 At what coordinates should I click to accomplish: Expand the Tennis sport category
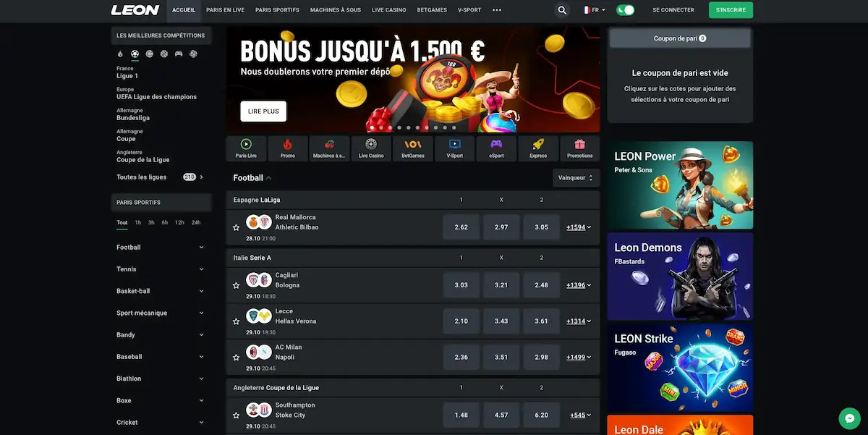161,269
